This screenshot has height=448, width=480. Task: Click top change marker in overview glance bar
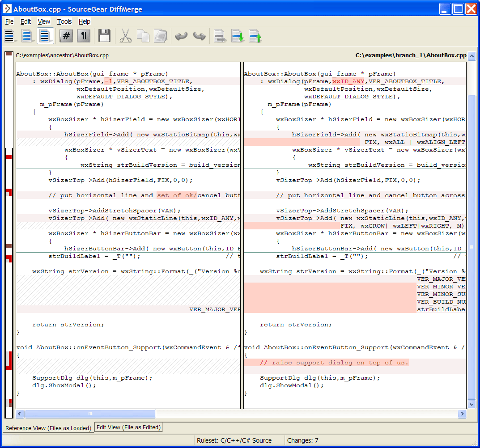9,54
